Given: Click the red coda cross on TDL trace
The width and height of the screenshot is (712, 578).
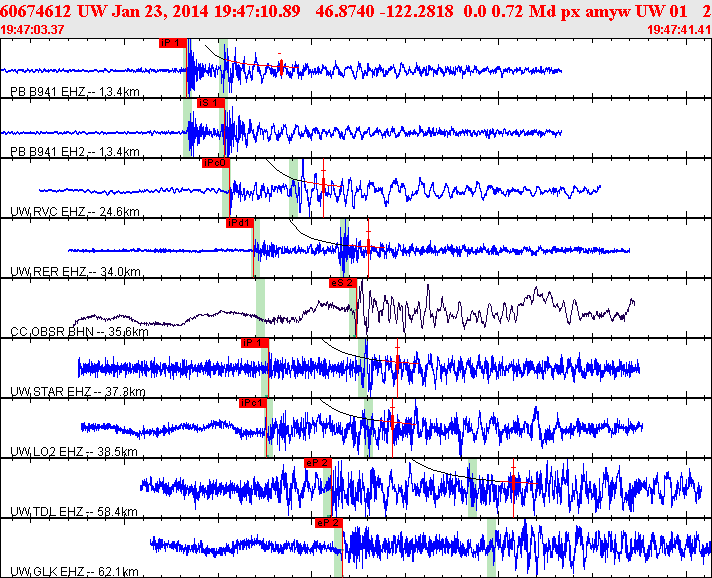Looking at the screenshot, I should coord(513,483).
